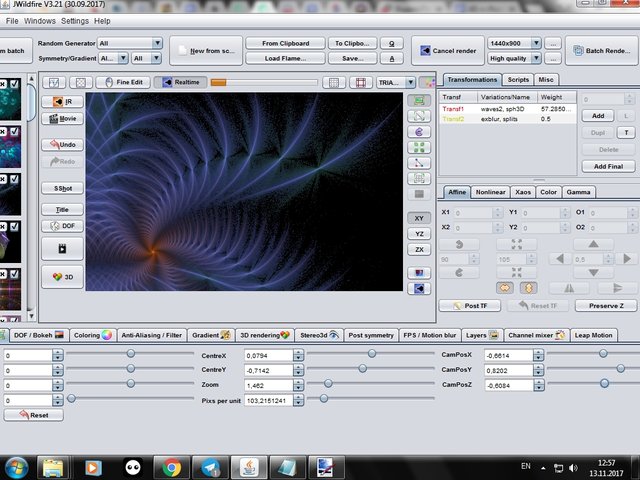Click the Movie button with film icon
This screenshot has height=480, width=640.
[62, 118]
